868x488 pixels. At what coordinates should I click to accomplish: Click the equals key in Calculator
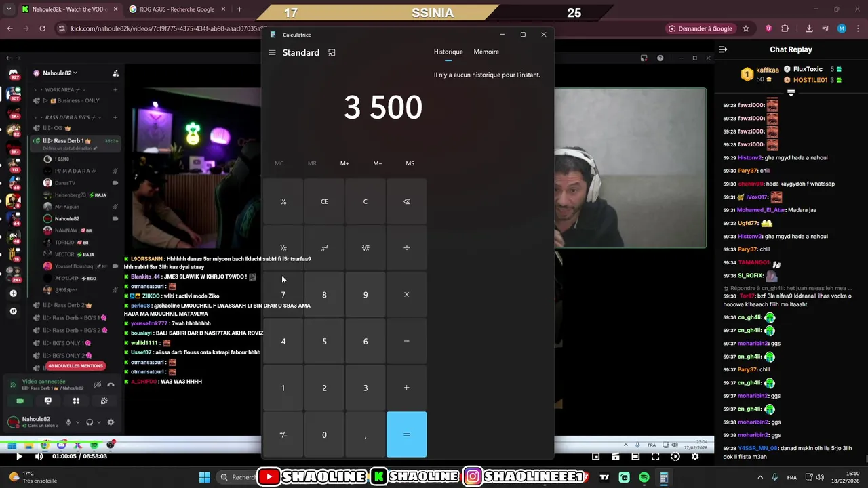407,434
